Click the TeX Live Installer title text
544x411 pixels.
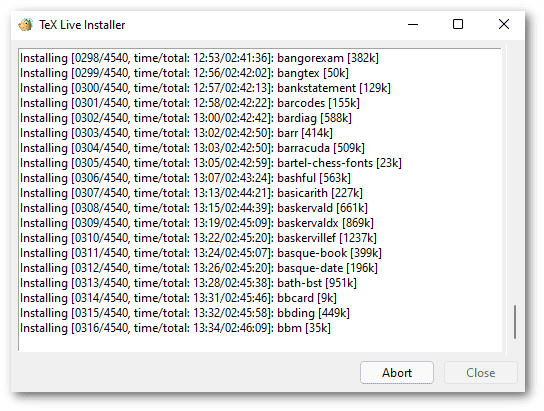(82, 25)
